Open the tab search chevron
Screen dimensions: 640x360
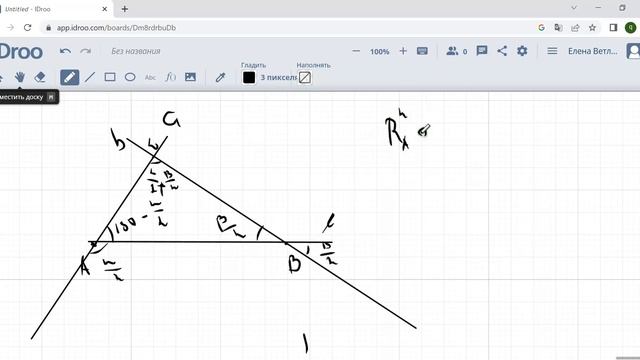click(574, 8)
